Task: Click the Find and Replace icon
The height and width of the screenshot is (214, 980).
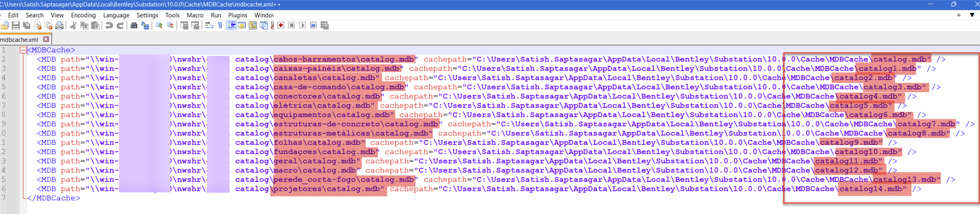Action: click(145, 26)
